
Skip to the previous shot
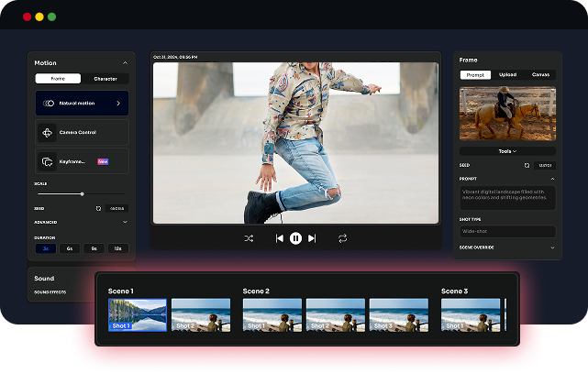[280, 238]
